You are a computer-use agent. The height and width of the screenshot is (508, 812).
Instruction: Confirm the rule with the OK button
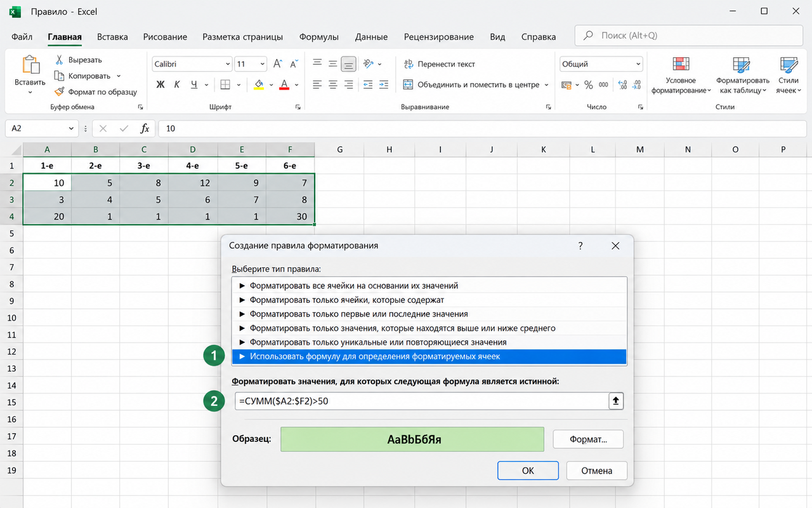[528, 471]
